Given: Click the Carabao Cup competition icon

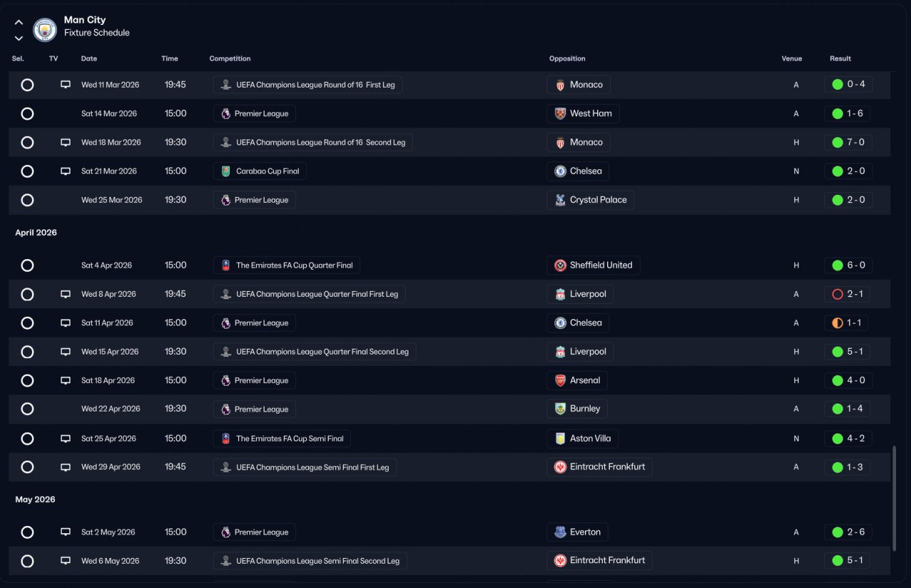Looking at the screenshot, I should pos(226,172).
